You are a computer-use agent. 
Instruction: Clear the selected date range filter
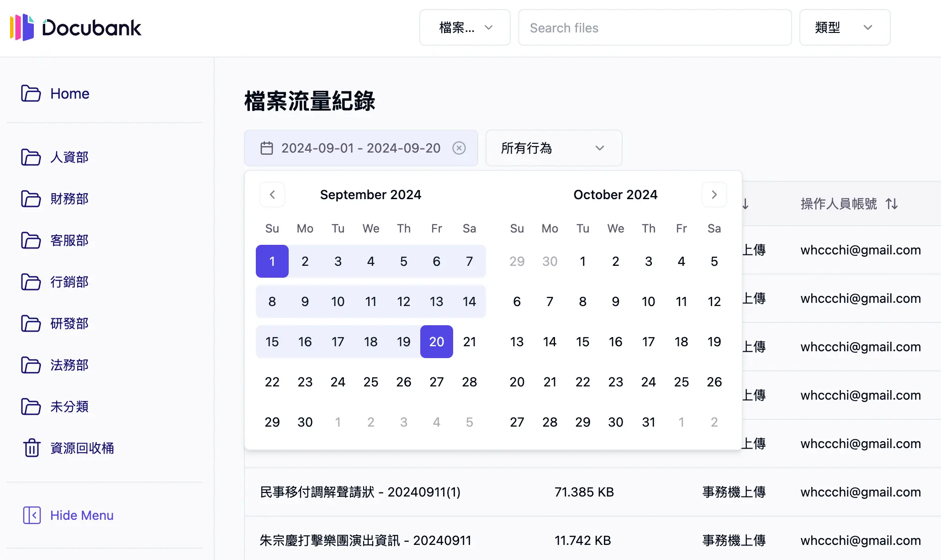coord(459,148)
